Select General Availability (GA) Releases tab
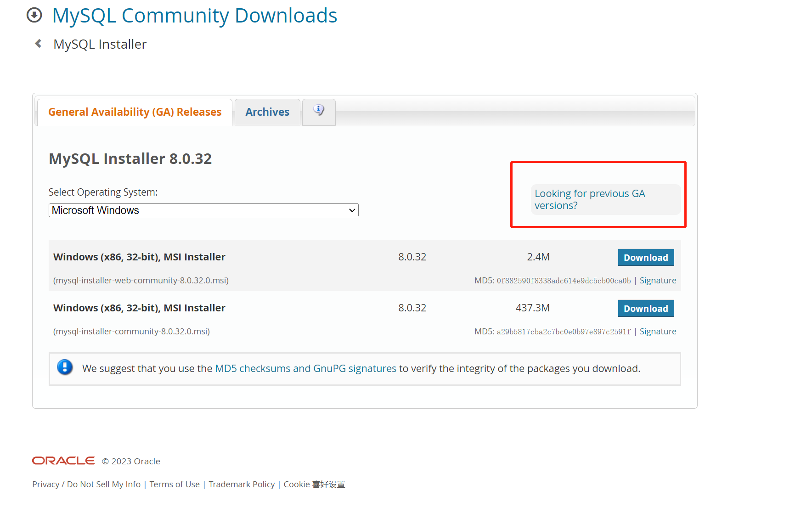Image resolution: width=812 pixels, height=513 pixels. 135,112
